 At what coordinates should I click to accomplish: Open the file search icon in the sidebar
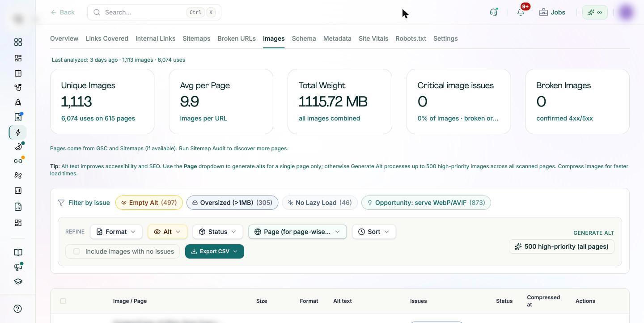pyautogui.click(x=18, y=117)
